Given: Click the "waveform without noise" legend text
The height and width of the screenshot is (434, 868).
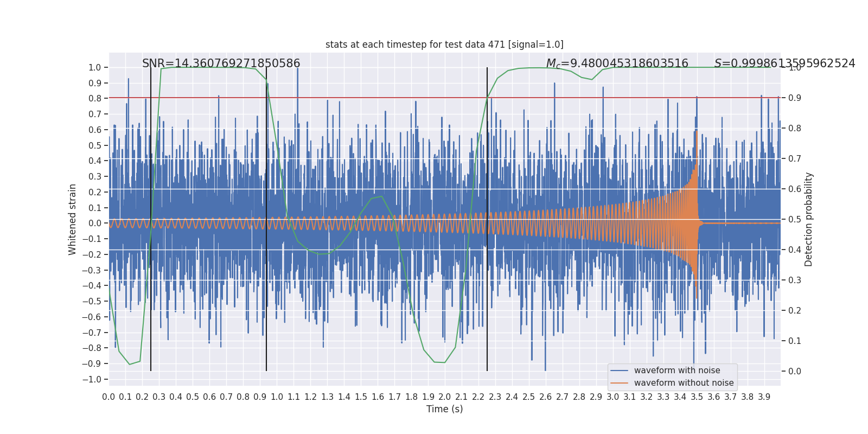Looking at the screenshot, I should pos(684,383).
